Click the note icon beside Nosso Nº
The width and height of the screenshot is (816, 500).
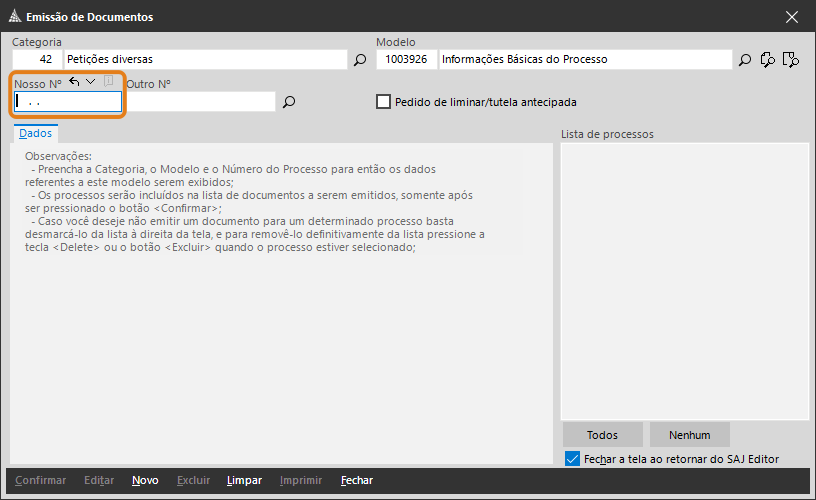109,82
